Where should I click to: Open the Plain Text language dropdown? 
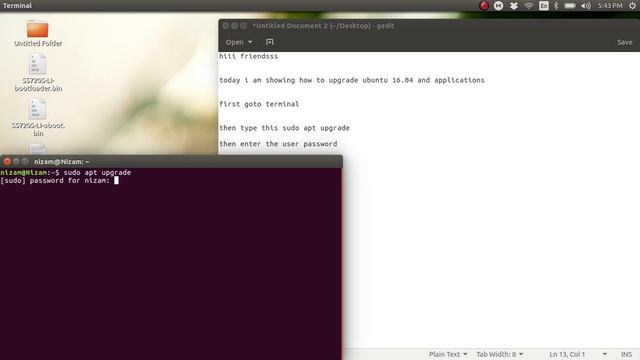448,354
